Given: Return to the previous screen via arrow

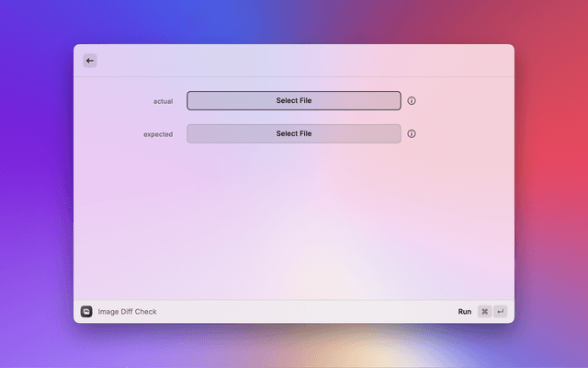Looking at the screenshot, I should click(89, 60).
